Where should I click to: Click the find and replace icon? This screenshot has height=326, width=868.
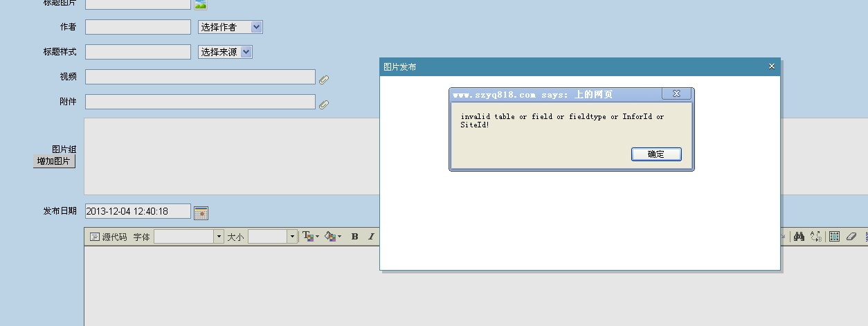click(x=816, y=237)
